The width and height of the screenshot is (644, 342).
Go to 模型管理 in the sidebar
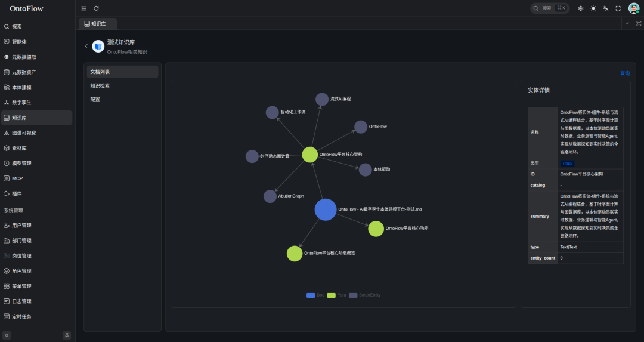(x=37, y=163)
